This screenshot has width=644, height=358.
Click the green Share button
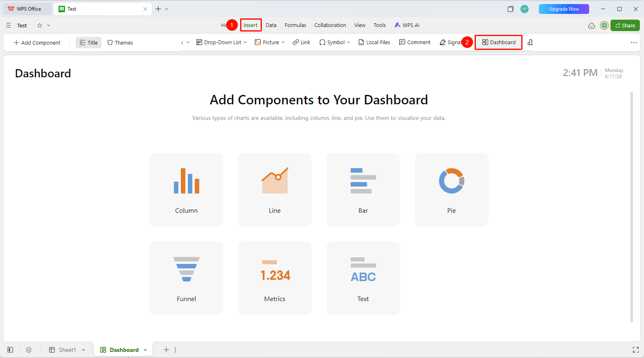[x=625, y=25]
